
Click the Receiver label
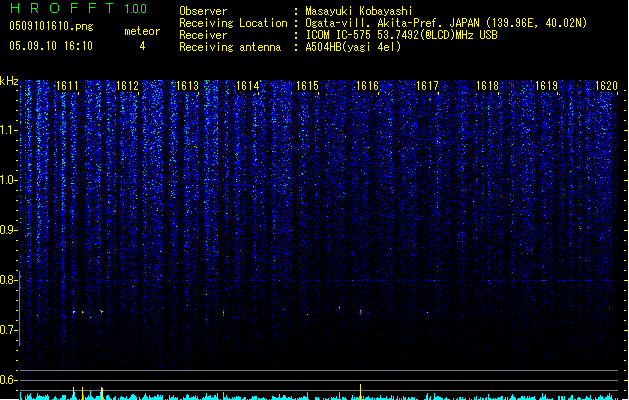coord(203,35)
